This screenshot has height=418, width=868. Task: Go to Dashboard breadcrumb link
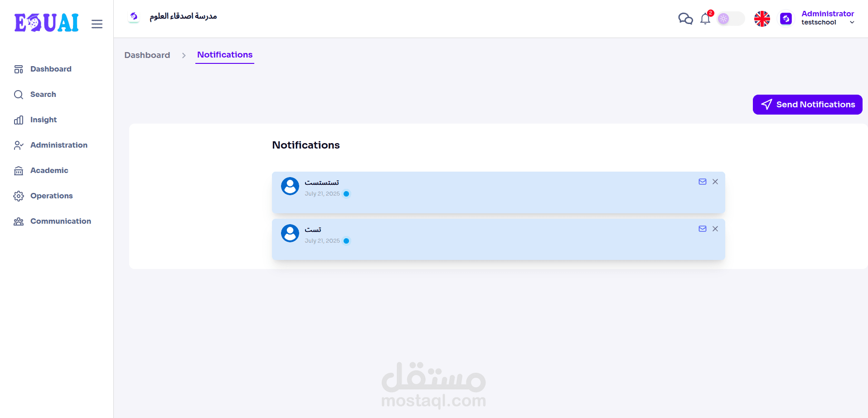coord(147,55)
